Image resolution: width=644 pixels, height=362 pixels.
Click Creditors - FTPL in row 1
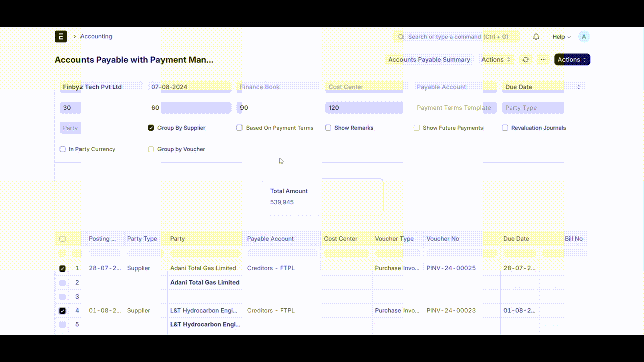click(x=271, y=268)
